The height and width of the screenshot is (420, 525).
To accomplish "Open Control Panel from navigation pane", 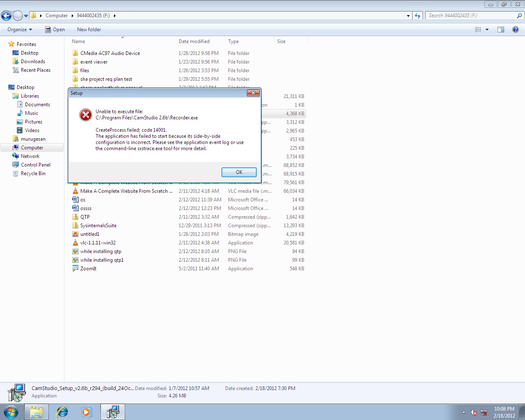I will point(36,165).
